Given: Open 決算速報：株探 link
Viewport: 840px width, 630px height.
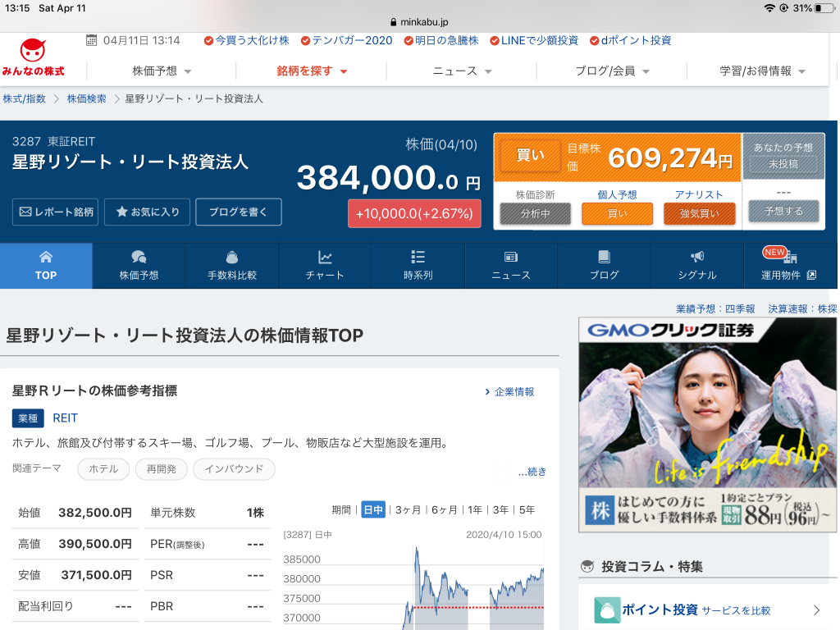Looking at the screenshot, I should click(802, 308).
